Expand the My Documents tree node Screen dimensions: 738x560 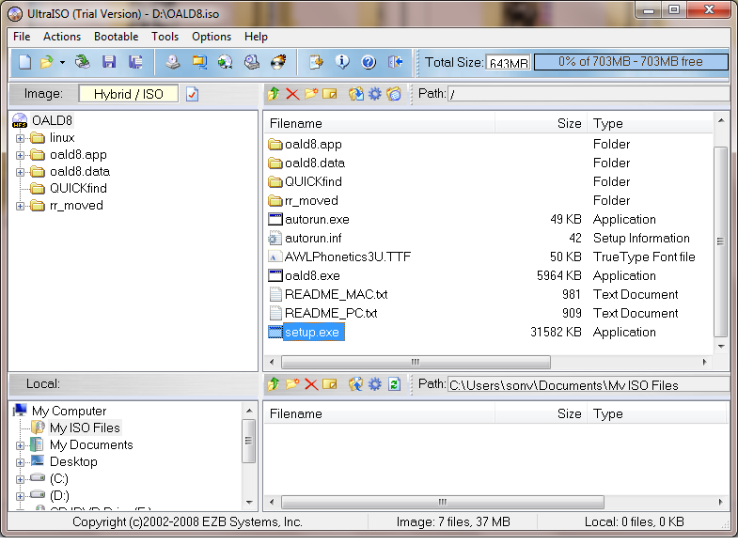[x=20, y=445]
